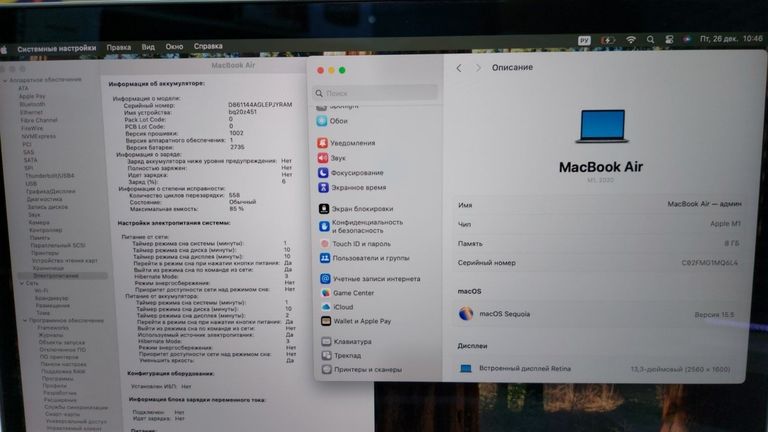The width and height of the screenshot is (768, 432).
Task: Click the Память row
Action: tap(599, 243)
